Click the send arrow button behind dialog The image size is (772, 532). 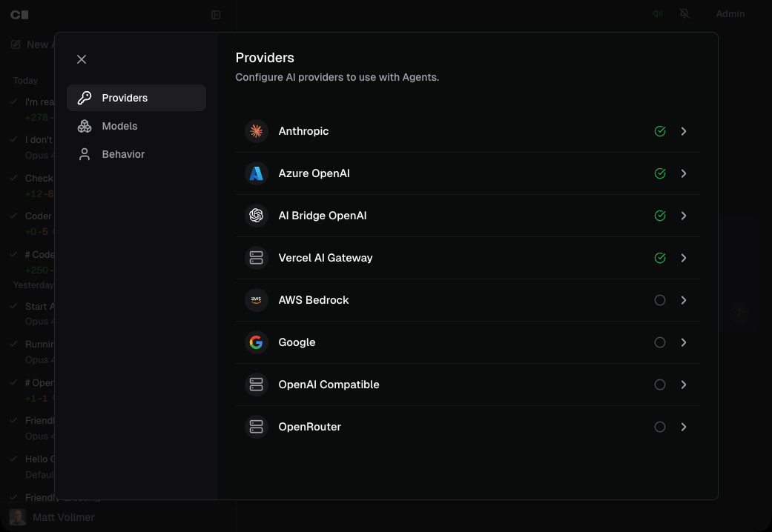[x=739, y=313]
